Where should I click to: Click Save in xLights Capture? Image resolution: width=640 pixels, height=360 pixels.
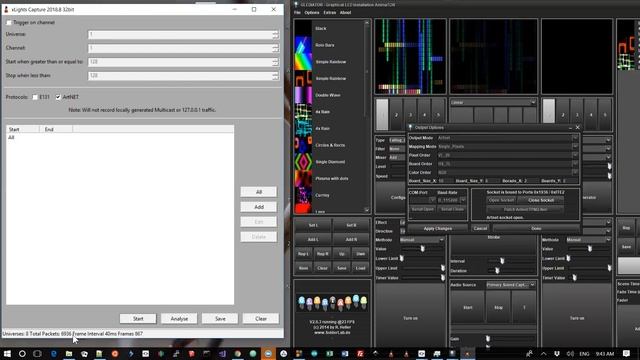[x=220, y=318]
